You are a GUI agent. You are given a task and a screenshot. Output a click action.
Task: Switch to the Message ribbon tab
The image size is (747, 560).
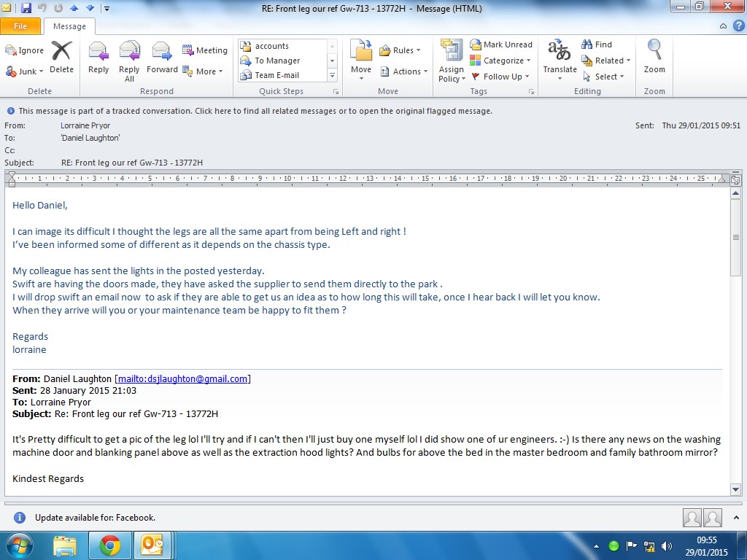69,26
